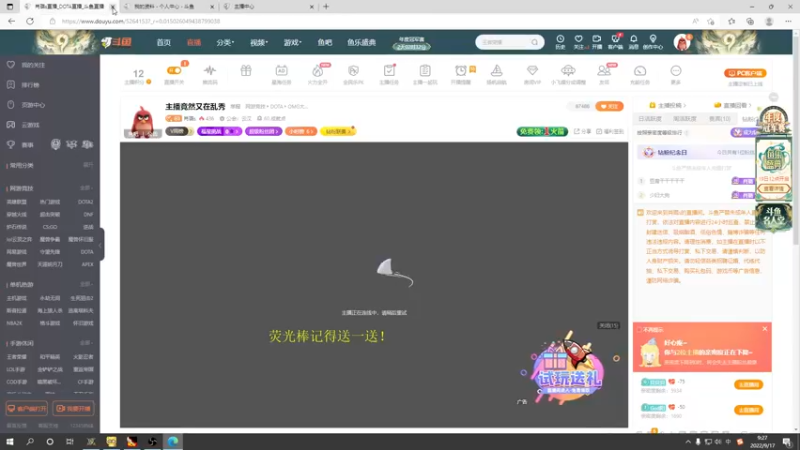Screen dimensions: 800x450
Task: Expand the 视频 dropdown in navigation
Action: [x=259, y=42]
